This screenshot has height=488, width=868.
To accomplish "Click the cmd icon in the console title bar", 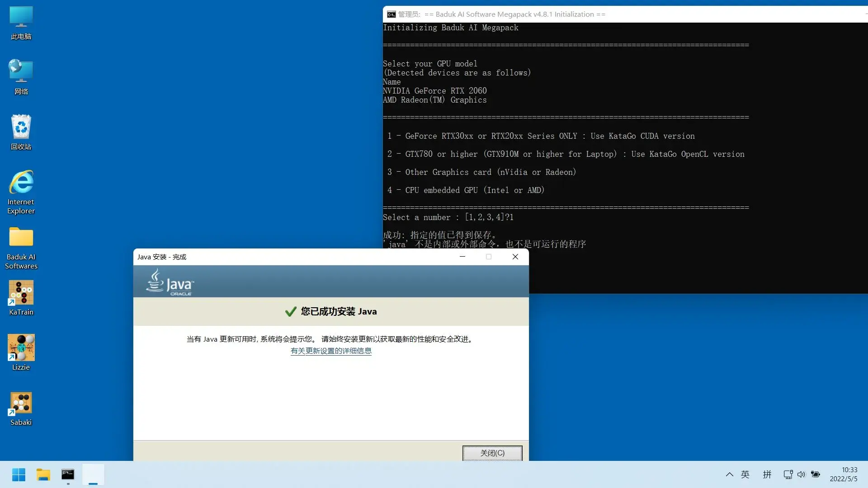I will [x=392, y=14].
